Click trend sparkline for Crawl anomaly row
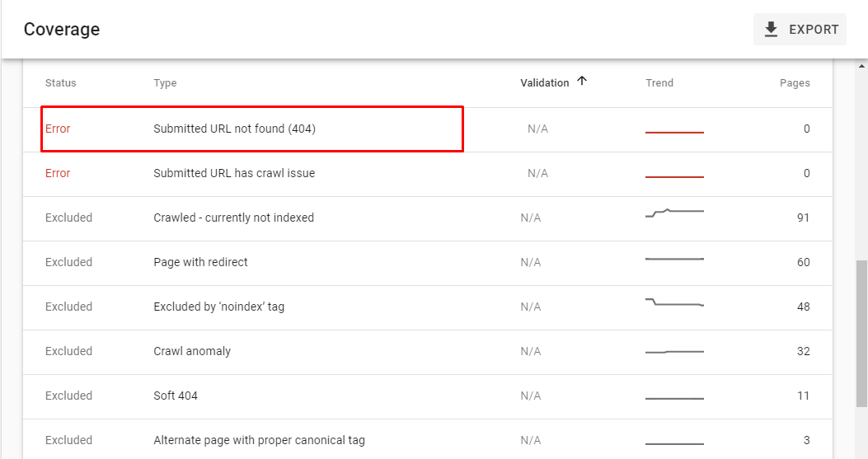The image size is (868, 459). pyautogui.click(x=674, y=352)
